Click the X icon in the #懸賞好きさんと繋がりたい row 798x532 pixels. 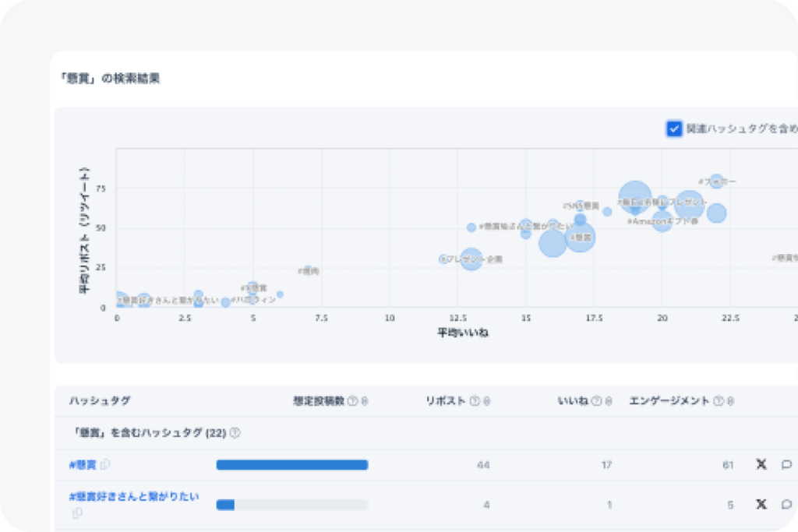761,504
